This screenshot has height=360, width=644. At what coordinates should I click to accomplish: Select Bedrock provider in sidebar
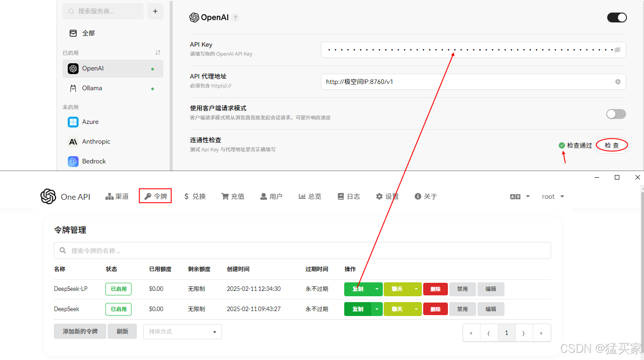113,162
